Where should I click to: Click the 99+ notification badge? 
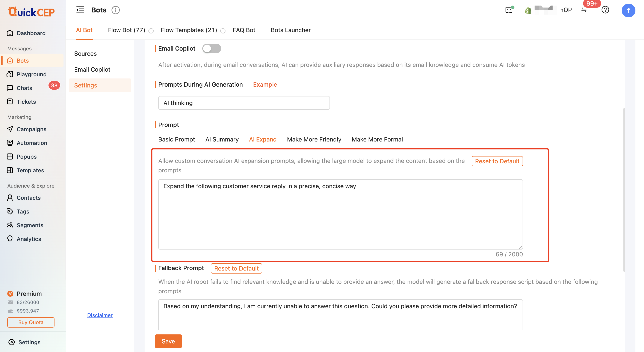click(592, 3)
